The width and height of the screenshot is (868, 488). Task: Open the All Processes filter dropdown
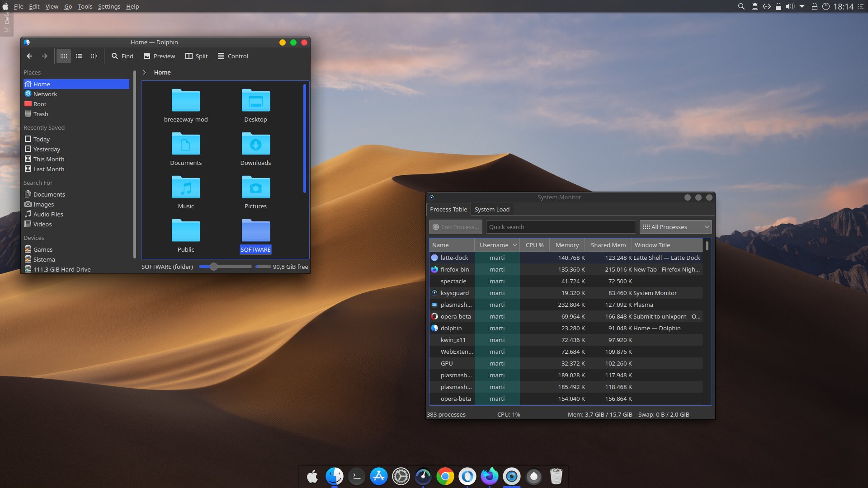(x=675, y=226)
